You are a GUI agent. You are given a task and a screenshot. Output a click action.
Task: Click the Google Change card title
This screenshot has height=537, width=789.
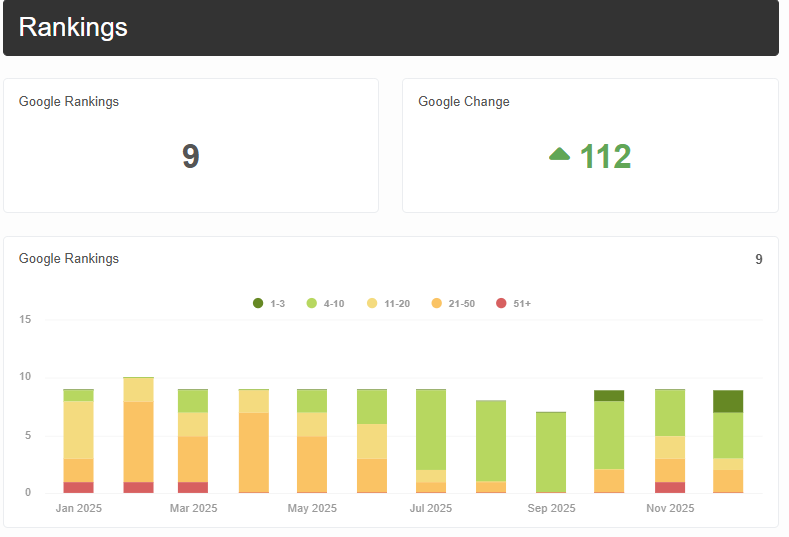pyautogui.click(x=464, y=102)
